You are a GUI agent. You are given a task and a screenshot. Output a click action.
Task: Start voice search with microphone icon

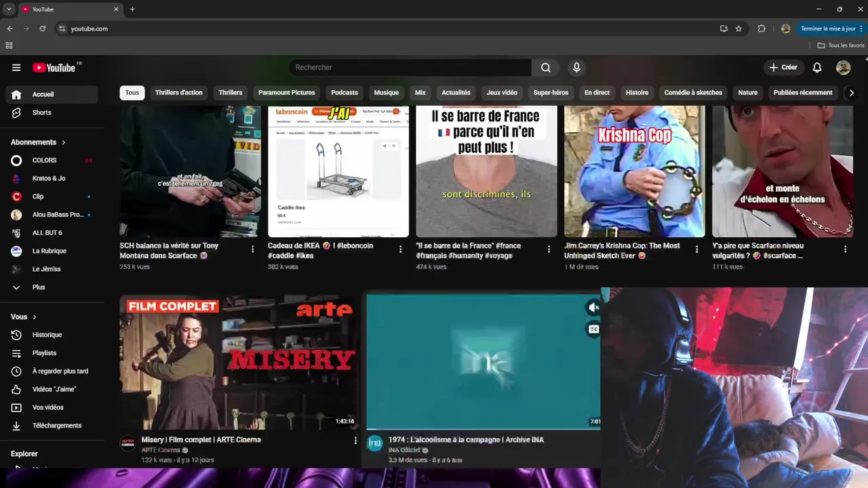[x=576, y=68]
